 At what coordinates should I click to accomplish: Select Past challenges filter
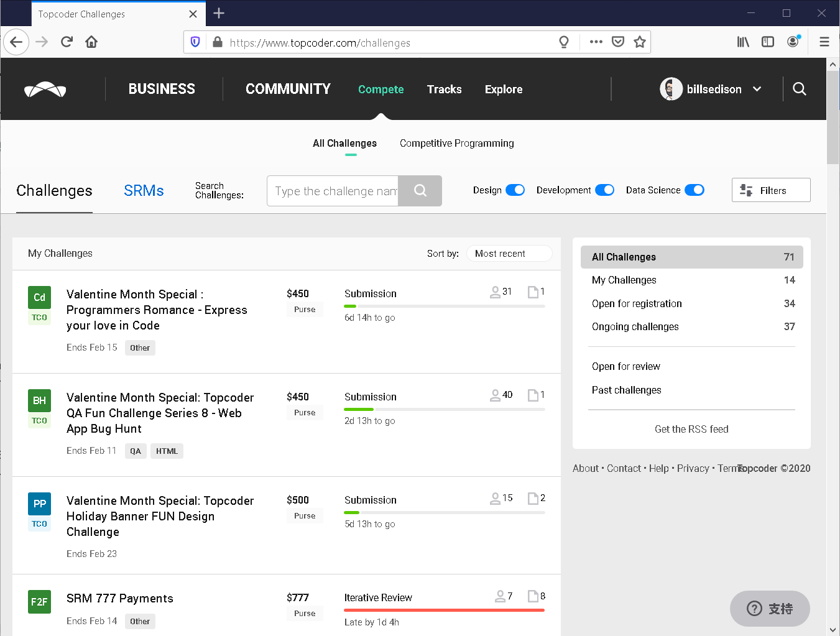626,390
